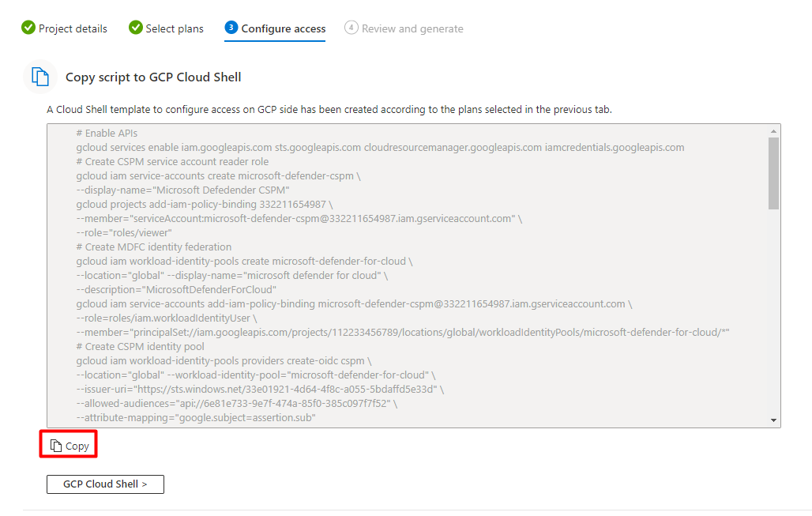Click the green checkmark on Project details
Screen dimensions: 812x516
[26, 28]
